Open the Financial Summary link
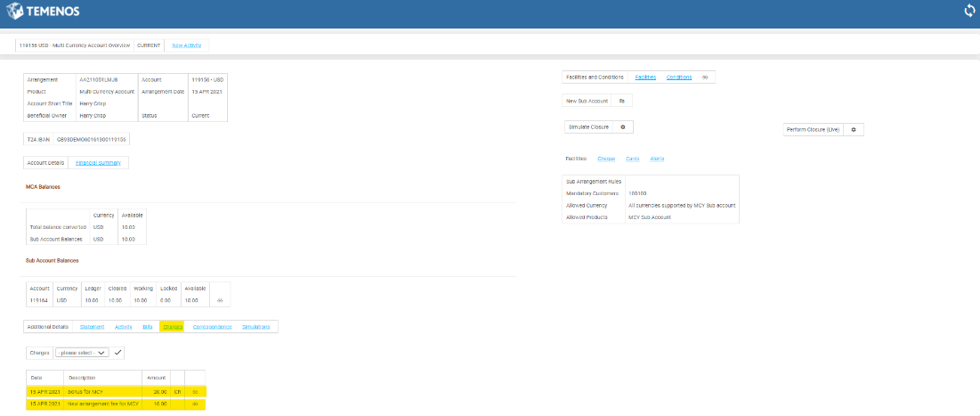Screen dimensions: 980x416 [98, 162]
